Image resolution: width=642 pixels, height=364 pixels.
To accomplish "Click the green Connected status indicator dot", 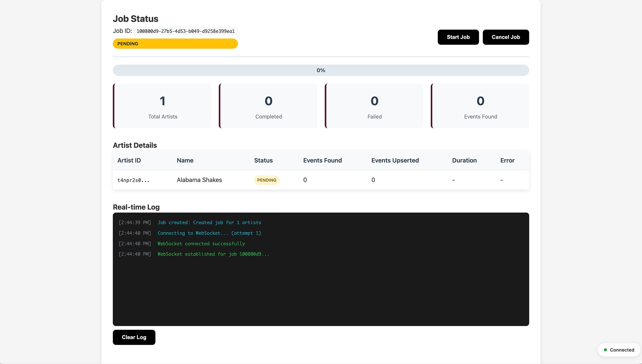I will coord(605,350).
